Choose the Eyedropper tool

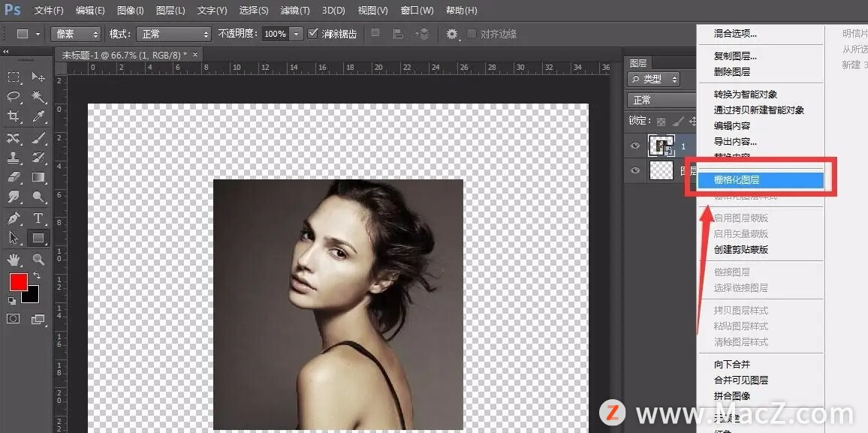tap(38, 116)
